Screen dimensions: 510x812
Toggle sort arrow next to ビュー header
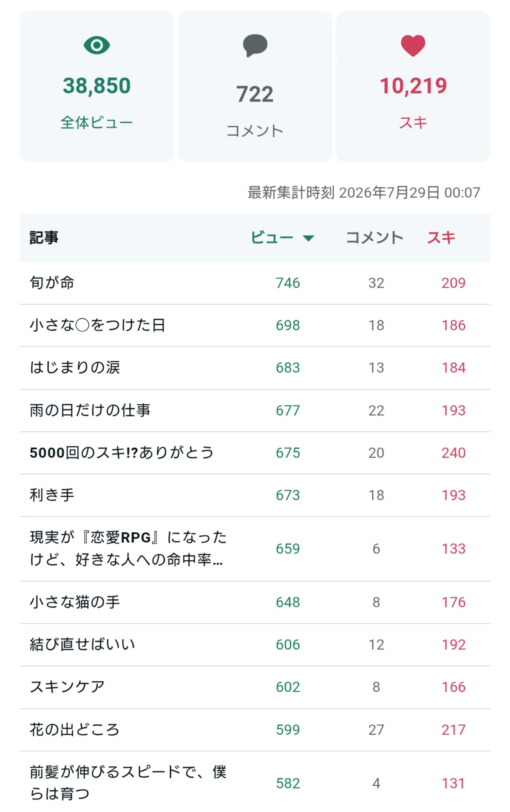[309, 238]
